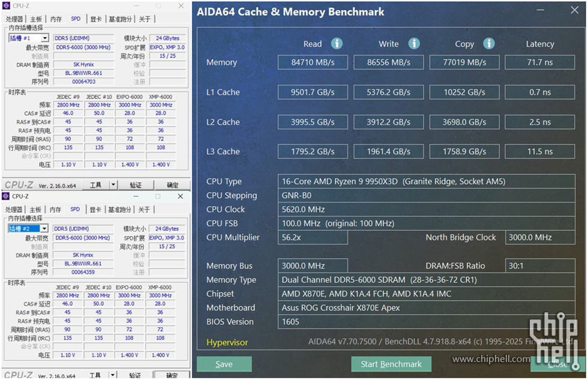Click the 验证 button in the 插槽 #1 CPU-Z window

(x=136, y=185)
